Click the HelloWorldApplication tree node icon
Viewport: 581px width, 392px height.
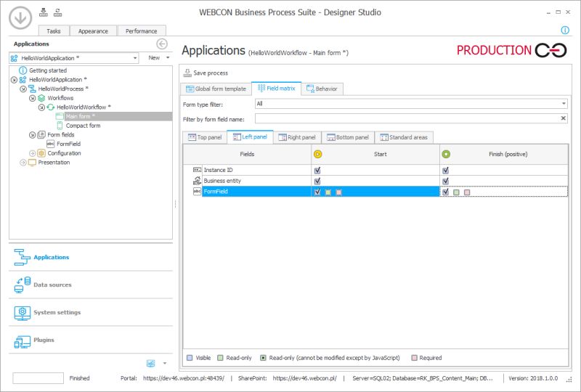[x=23, y=80]
